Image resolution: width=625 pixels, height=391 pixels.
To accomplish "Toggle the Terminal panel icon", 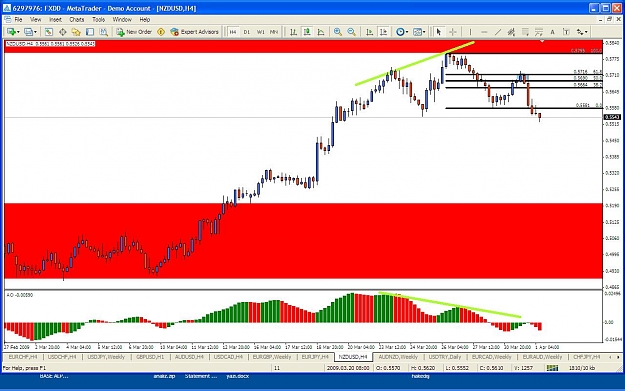I will (90, 32).
